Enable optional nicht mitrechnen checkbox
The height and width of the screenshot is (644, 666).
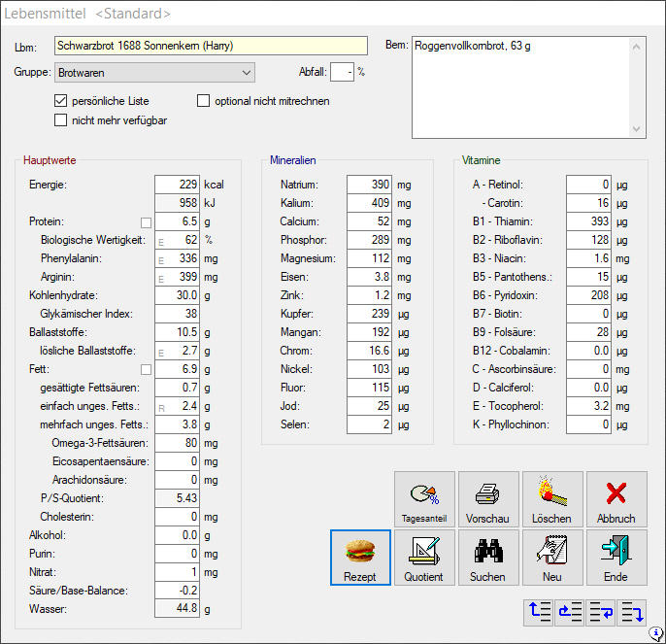tap(204, 101)
